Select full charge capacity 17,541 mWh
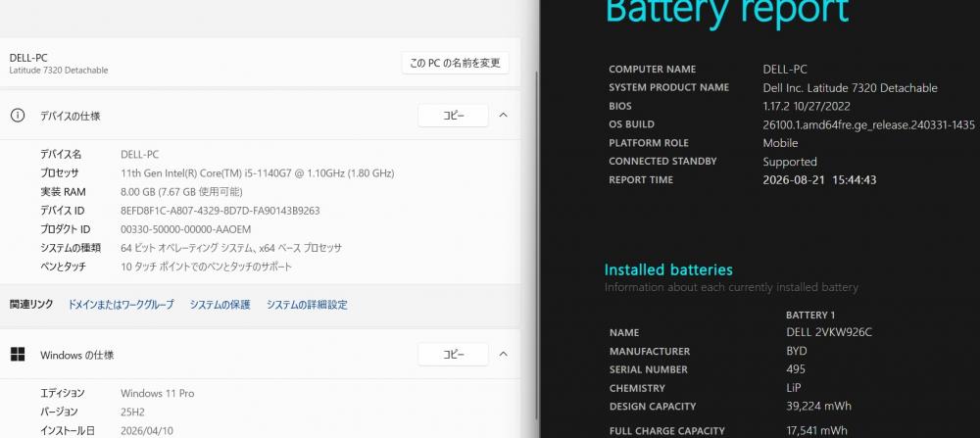 point(817,430)
